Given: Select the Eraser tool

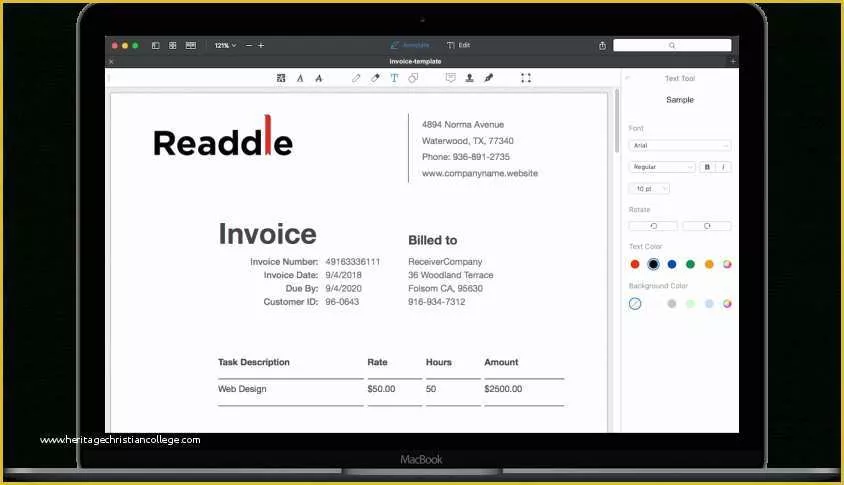Looking at the screenshot, I should pos(375,78).
